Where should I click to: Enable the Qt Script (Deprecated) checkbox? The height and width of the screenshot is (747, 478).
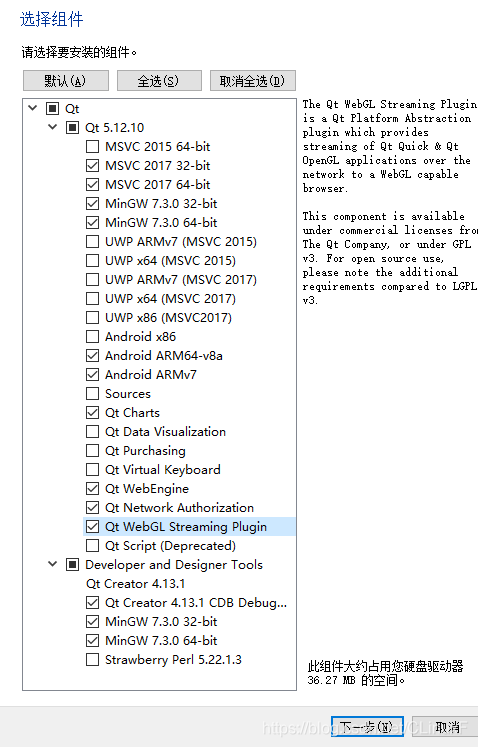(92, 545)
